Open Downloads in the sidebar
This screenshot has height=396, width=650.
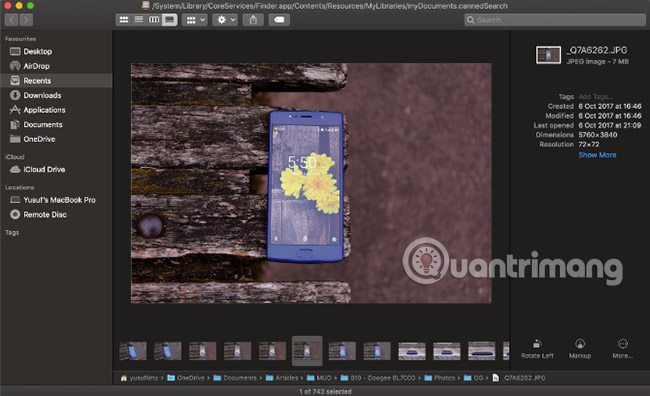tap(56, 95)
